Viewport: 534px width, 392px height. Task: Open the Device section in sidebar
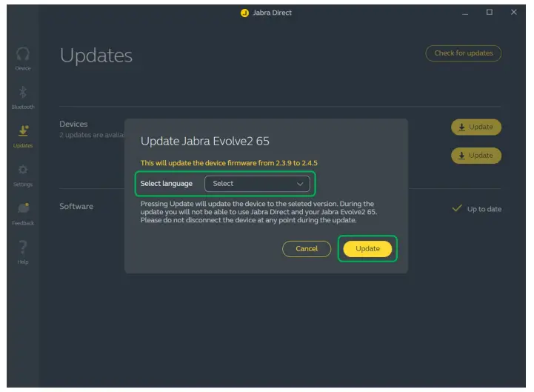[23, 59]
